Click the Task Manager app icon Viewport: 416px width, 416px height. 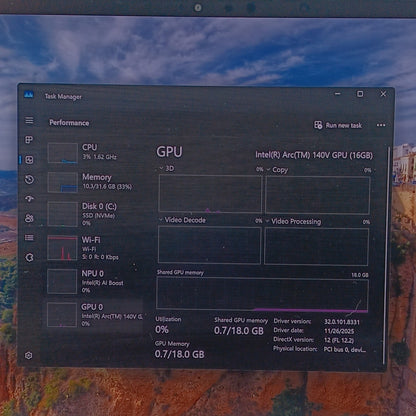(x=29, y=95)
